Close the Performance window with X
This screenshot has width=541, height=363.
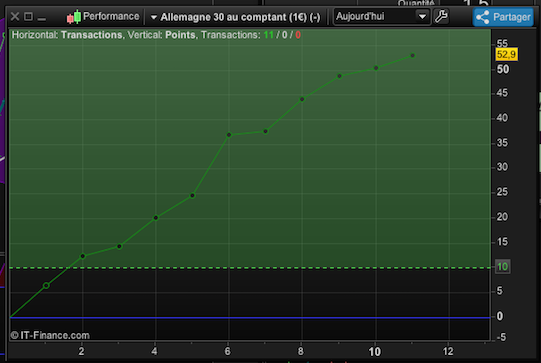click(x=15, y=16)
